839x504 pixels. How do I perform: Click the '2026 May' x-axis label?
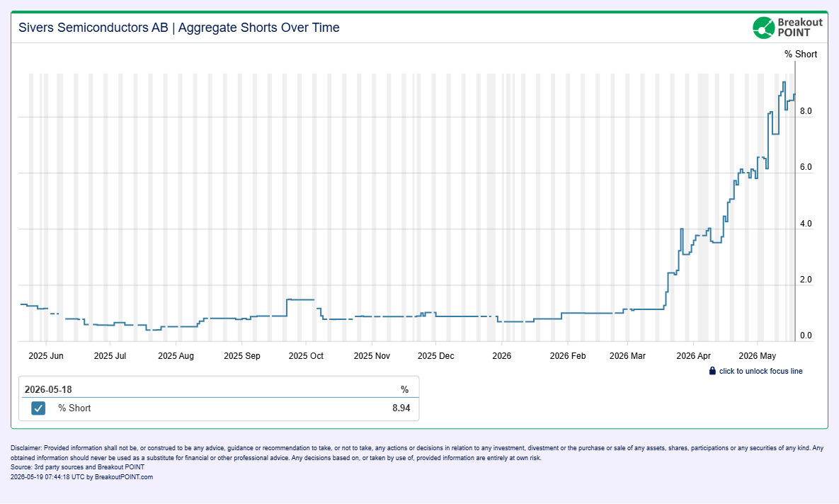click(757, 356)
